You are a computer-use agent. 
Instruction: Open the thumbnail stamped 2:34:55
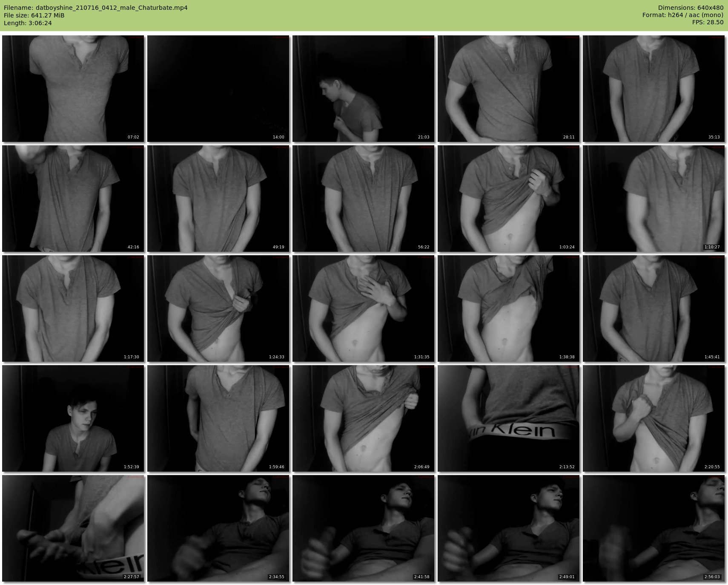pos(218,528)
